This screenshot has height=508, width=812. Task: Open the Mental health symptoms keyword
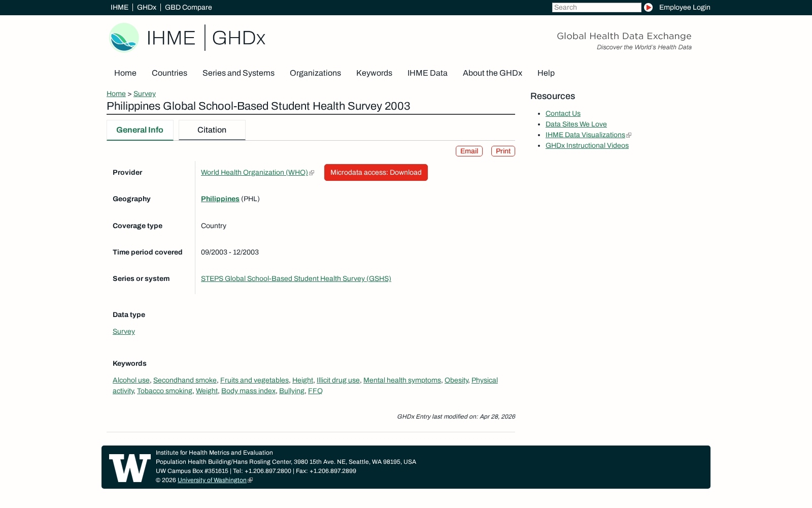coord(402,380)
